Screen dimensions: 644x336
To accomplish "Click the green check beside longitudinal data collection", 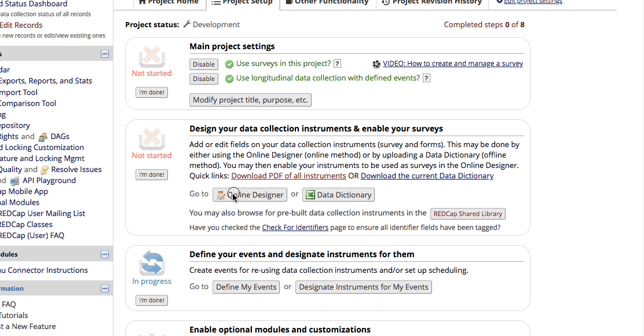I will pos(229,78).
